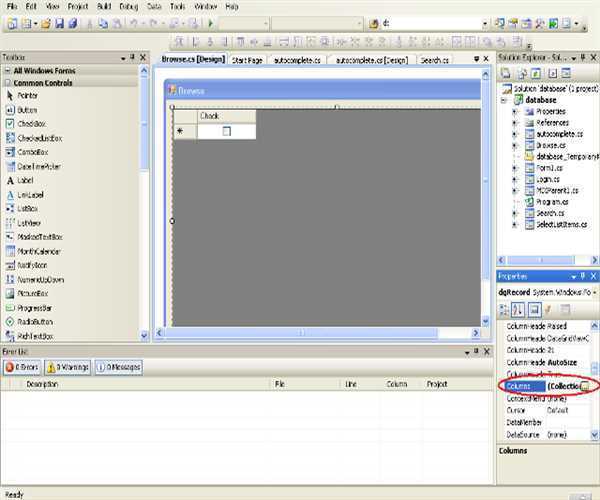Pick the ComboBox control from Toolbox
Image resolution: width=600 pixels, height=500 pixels.
(33, 151)
